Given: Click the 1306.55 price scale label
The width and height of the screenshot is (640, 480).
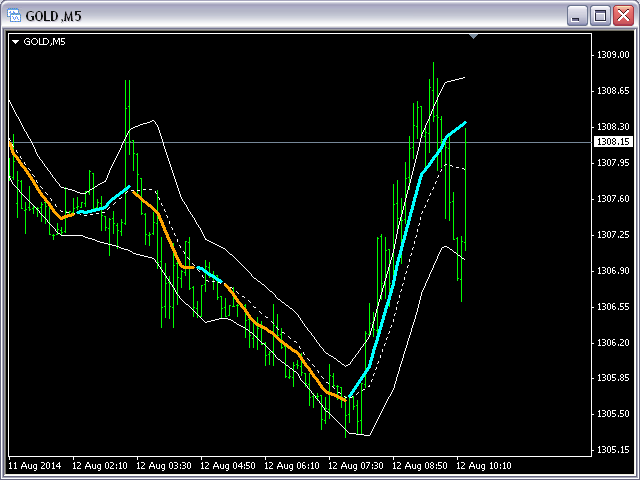Looking at the screenshot, I should (x=613, y=307).
